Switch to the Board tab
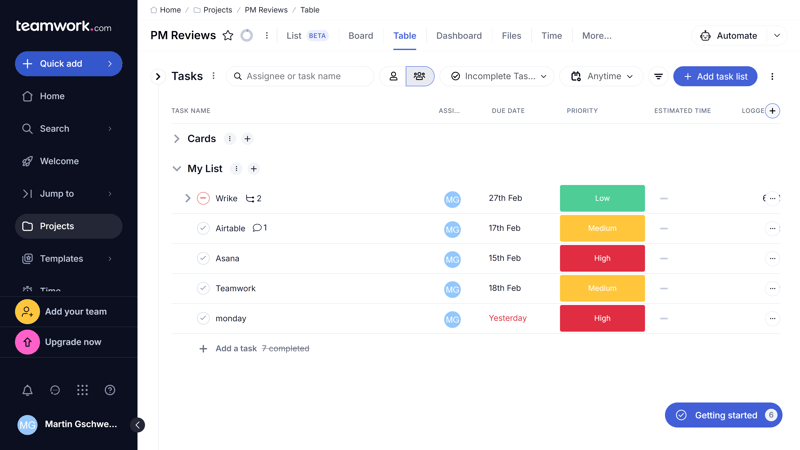The height and width of the screenshot is (450, 800). [x=361, y=36]
